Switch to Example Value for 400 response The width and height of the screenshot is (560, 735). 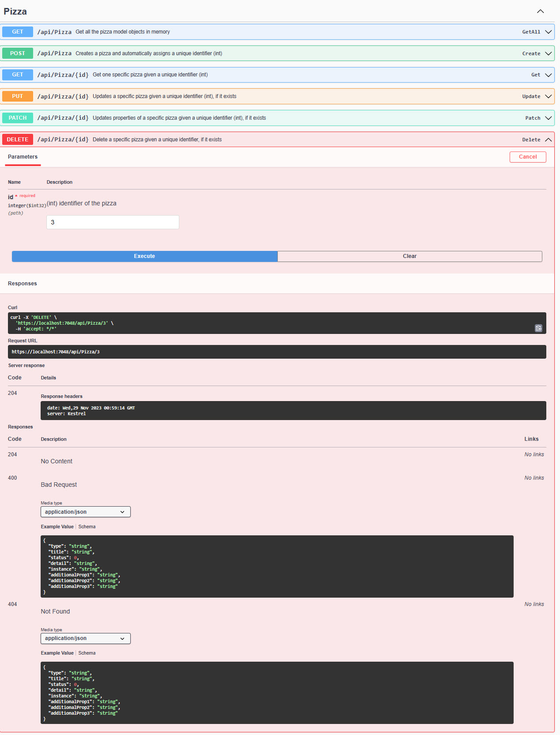point(57,527)
